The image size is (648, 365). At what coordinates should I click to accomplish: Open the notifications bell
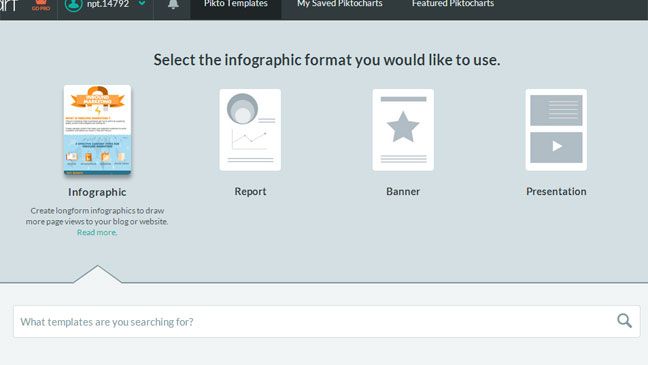173,5
